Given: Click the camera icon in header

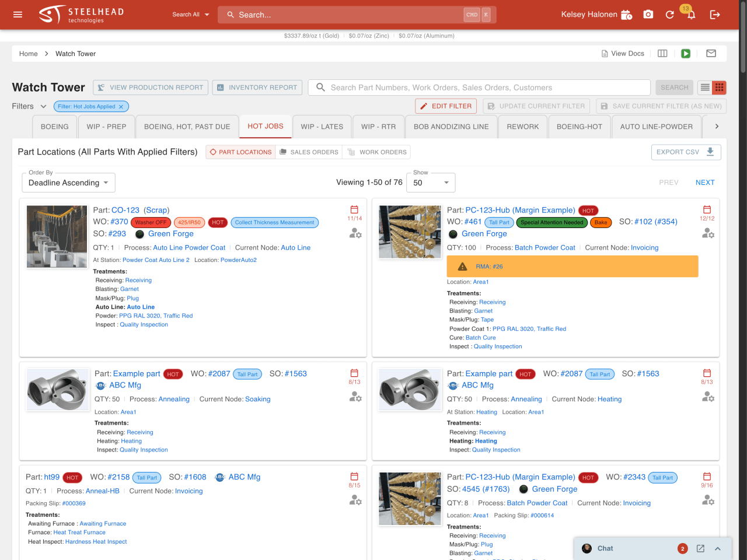Looking at the screenshot, I should (x=648, y=15).
